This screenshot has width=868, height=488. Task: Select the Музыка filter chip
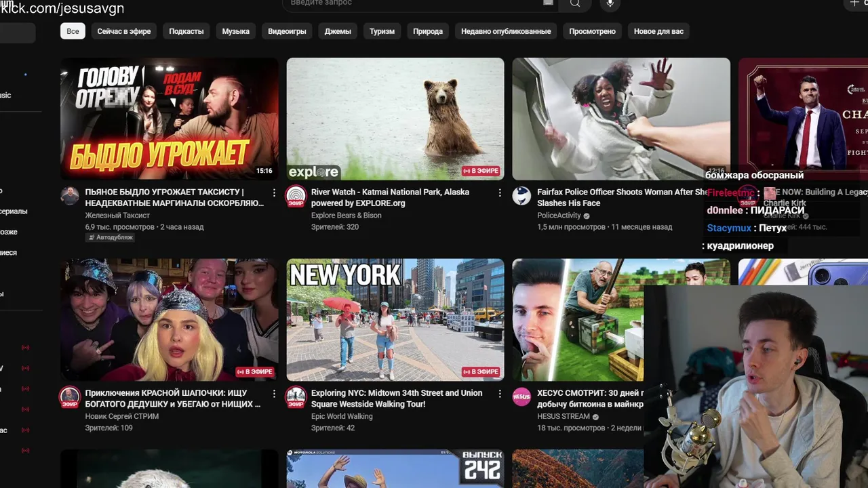tap(236, 31)
